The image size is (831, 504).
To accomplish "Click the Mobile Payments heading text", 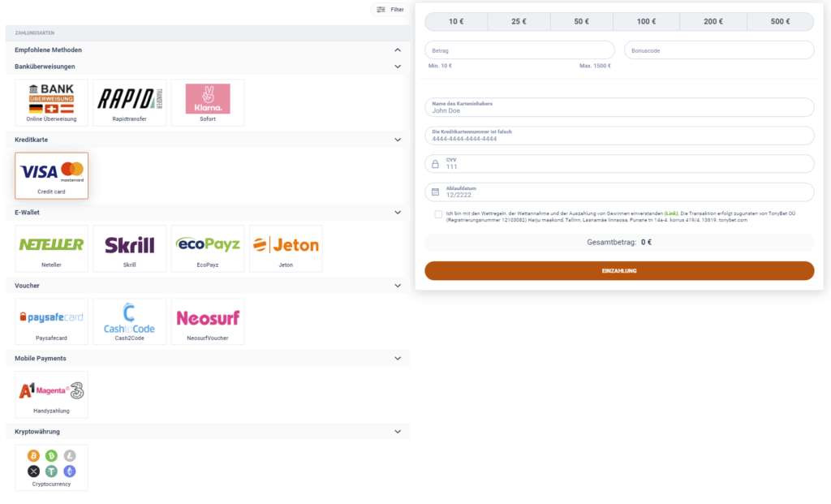I will tap(41, 359).
